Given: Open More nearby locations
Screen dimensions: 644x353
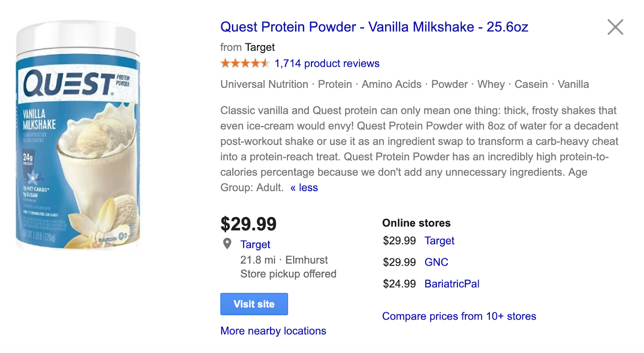Looking at the screenshot, I should tap(273, 331).
